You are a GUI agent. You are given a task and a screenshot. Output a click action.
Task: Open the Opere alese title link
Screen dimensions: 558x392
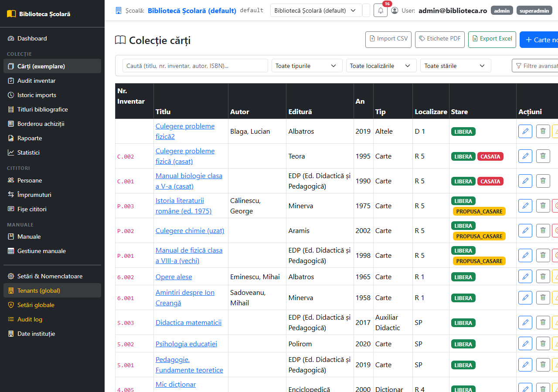pyautogui.click(x=174, y=277)
